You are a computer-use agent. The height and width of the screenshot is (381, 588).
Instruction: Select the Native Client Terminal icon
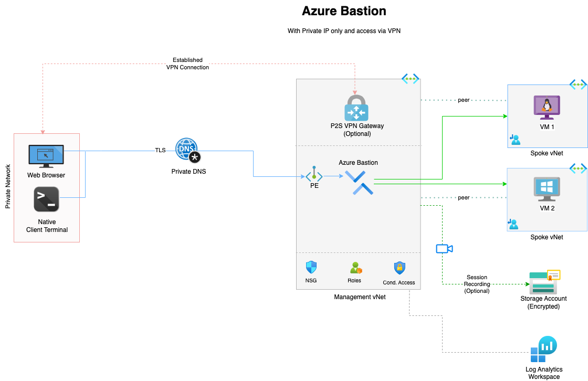pos(46,199)
